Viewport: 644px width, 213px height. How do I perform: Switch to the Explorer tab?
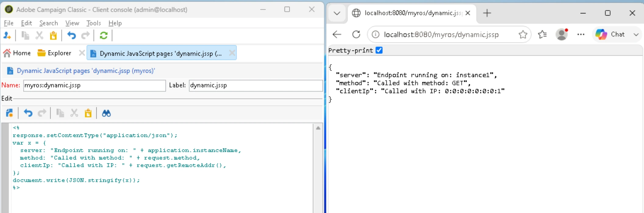[x=54, y=53]
